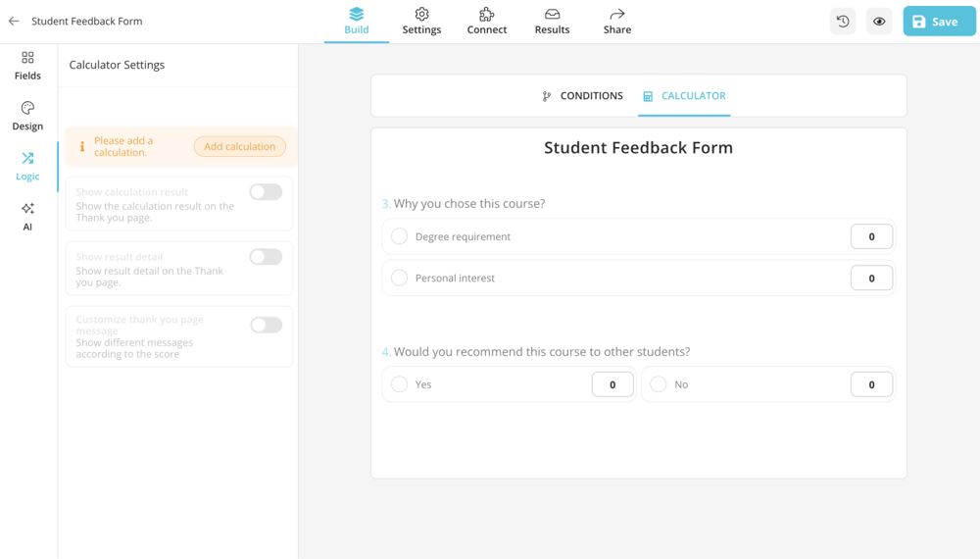This screenshot has height=559, width=980.
Task: Open the Share tab
Action: [617, 21]
